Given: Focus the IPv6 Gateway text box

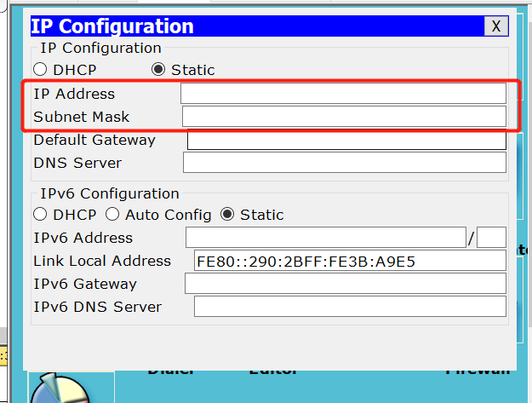Looking at the screenshot, I should [345, 284].
